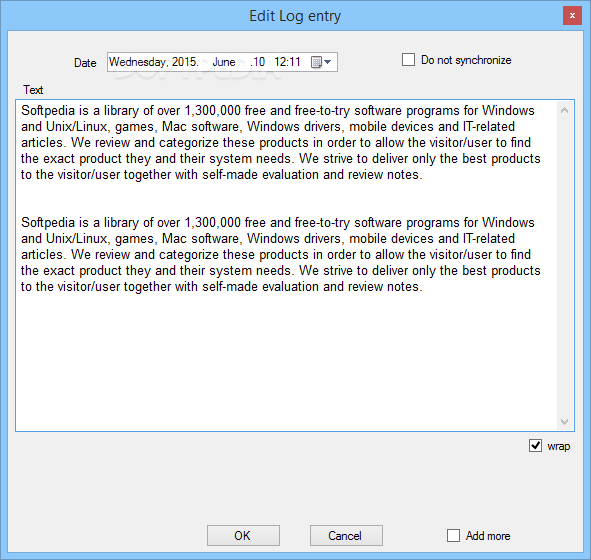Screen dimensions: 591x560
Task: Confirm the log entry with OK
Action: click(243, 536)
